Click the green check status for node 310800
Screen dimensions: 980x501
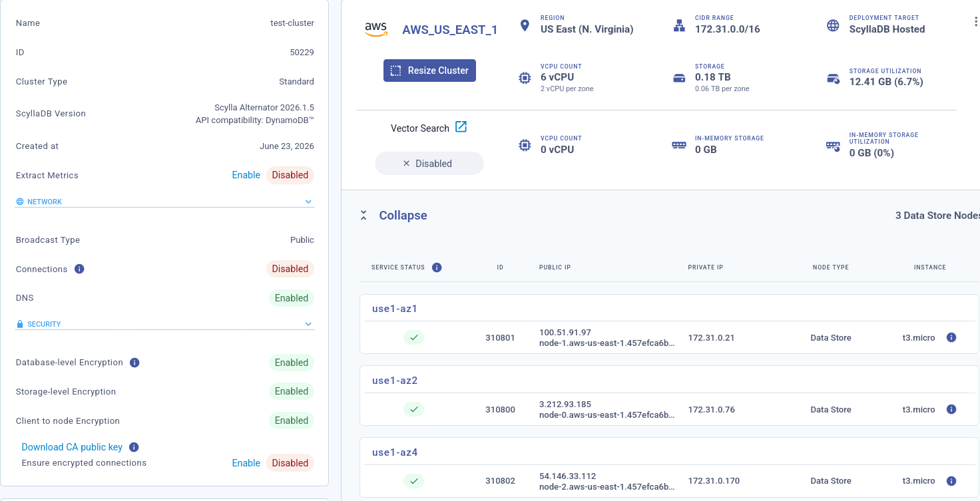click(414, 409)
